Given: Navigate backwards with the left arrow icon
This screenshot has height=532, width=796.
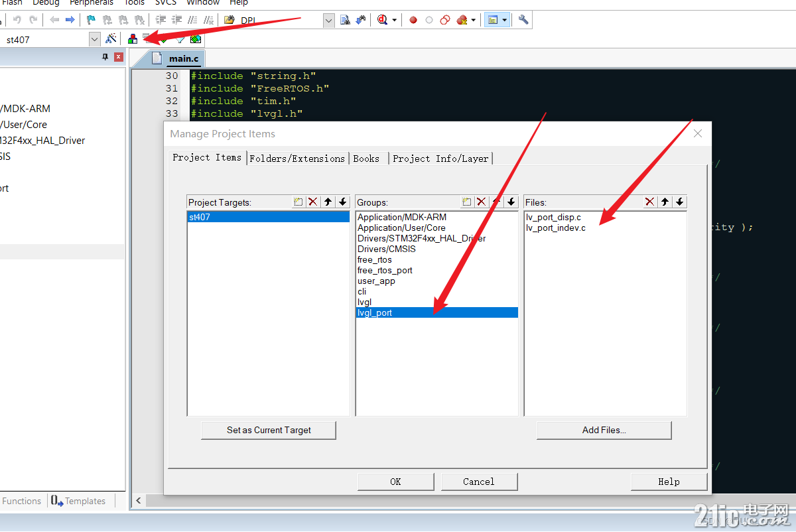Looking at the screenshot, I should [x=54, y=20].
